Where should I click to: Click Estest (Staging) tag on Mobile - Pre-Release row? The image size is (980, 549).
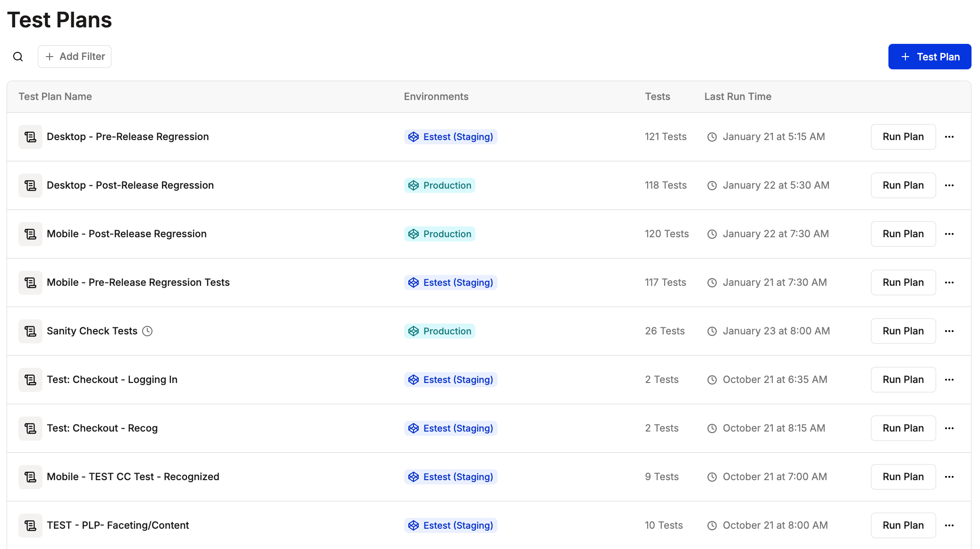(x=451, y=283)
